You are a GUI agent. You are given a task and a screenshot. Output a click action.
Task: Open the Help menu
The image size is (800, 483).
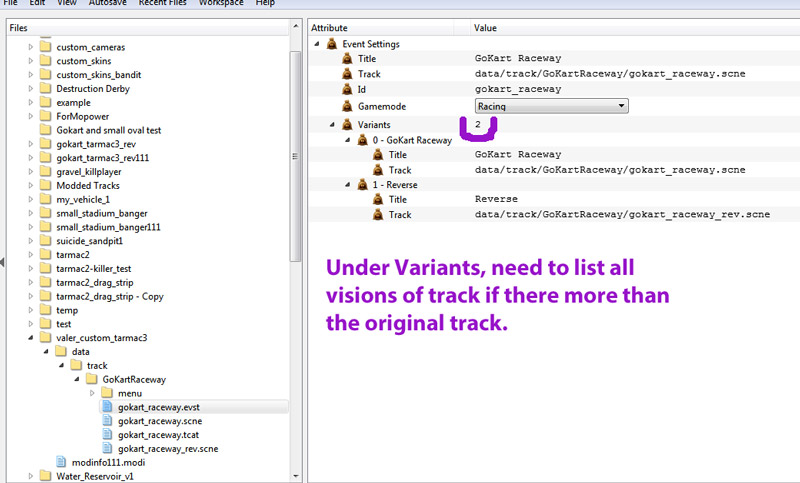pyautogui.click(x=265, y=3)
